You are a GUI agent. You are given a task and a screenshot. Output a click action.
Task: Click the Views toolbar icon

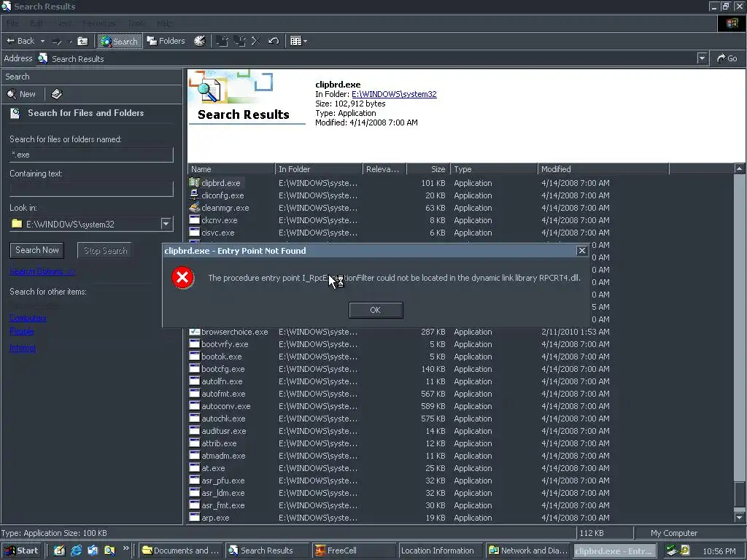(x=296, y=41)
